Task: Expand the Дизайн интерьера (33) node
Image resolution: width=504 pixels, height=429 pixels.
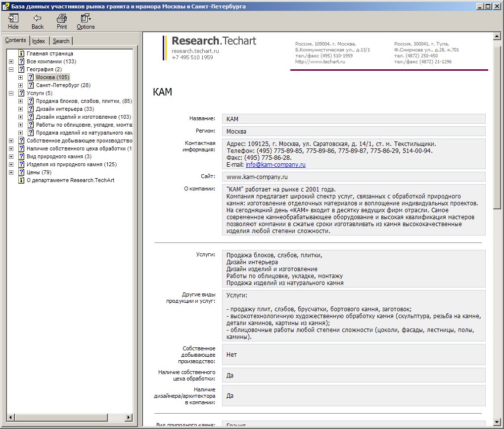Action: tap(21, 109)
